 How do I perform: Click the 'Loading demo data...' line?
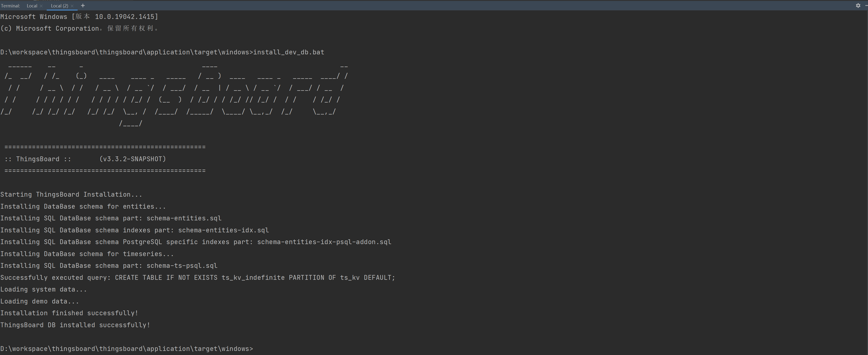tap(40, 301)
